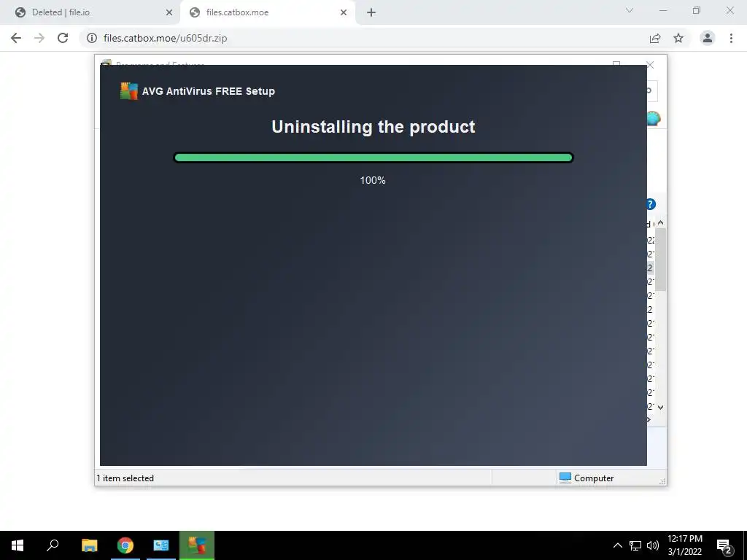Show hidden system tray icons
Viewport: 747px width, 560px height.
click(617, 545)
